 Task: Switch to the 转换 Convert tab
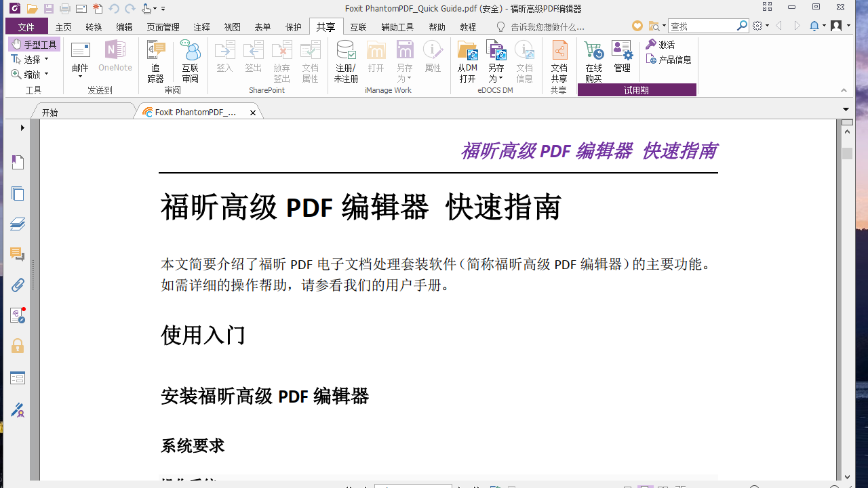[94, 27]
